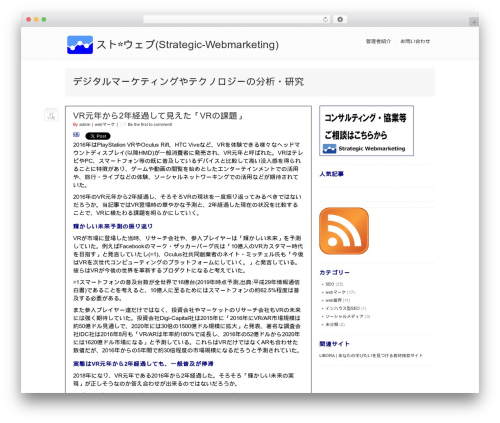The image size is (500, 423).
Task: Click the デジタルマーケティングやテクノロジーの分析・研究 tagline
Action: coord(188,82)
